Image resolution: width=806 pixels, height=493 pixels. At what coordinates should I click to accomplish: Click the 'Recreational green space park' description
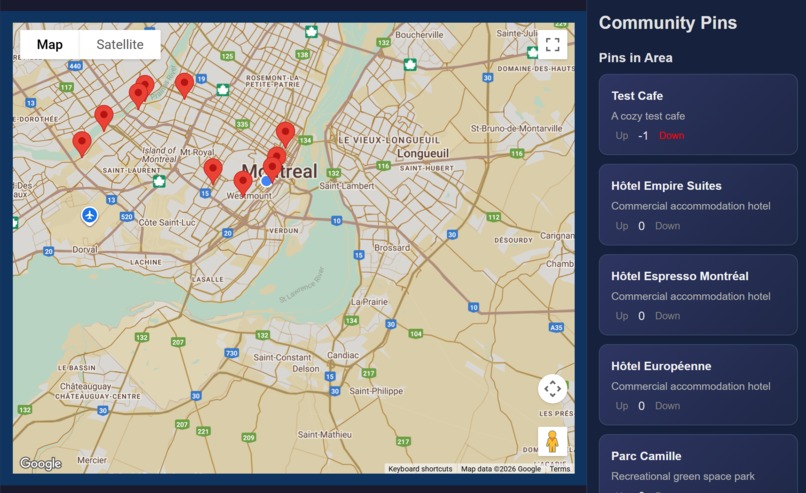click(x=683, y=477)
